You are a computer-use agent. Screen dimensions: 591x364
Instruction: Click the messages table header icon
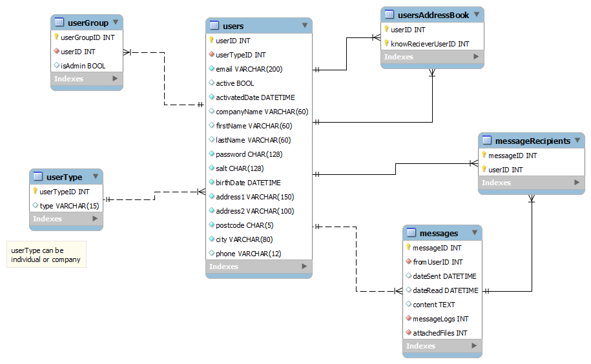point(411,233)
